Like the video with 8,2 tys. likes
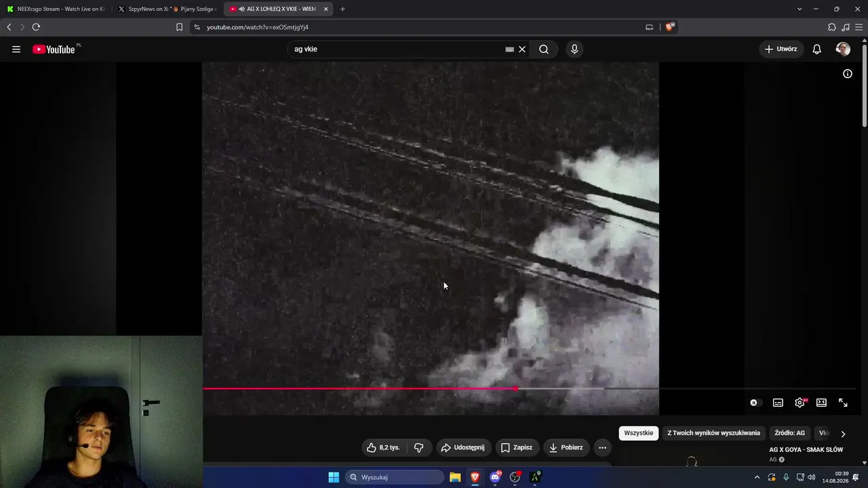 [384, 447]
